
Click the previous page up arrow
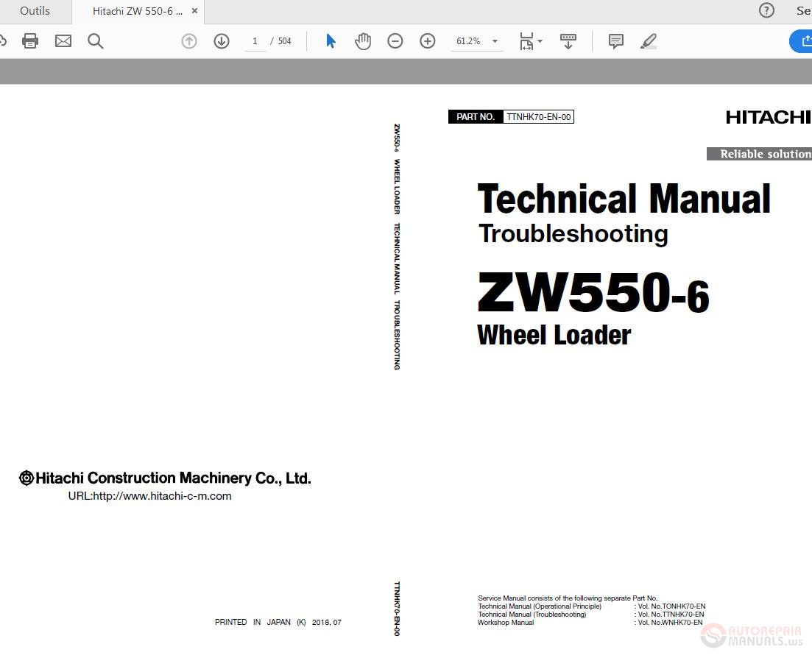(x=188, y=40)
